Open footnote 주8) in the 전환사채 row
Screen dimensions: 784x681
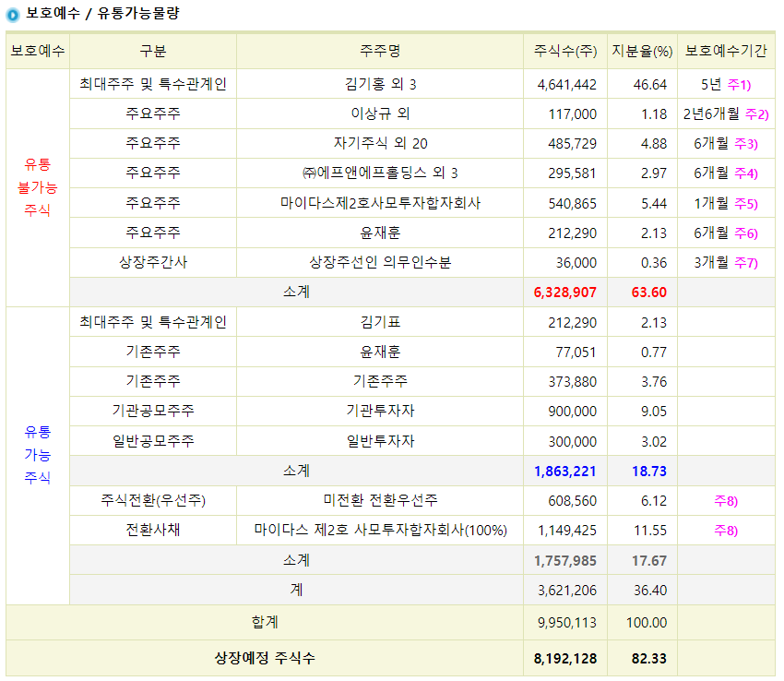726,530
